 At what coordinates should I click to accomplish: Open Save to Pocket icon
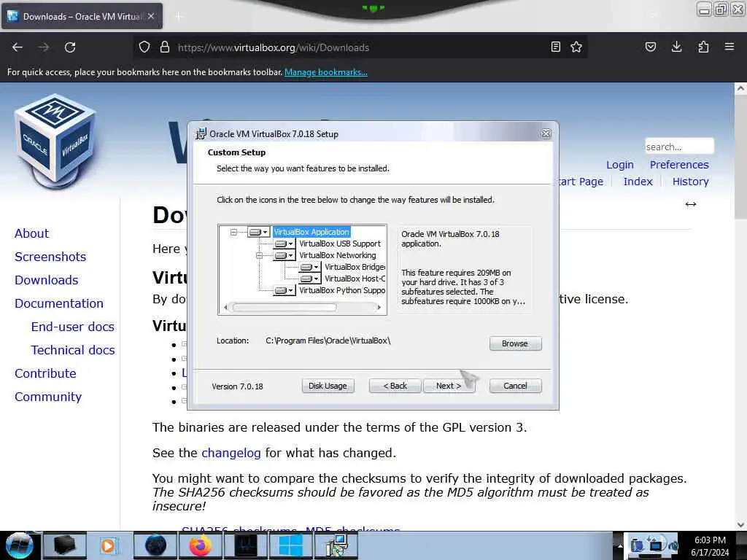pyautogui.click(x=650, y=47)
